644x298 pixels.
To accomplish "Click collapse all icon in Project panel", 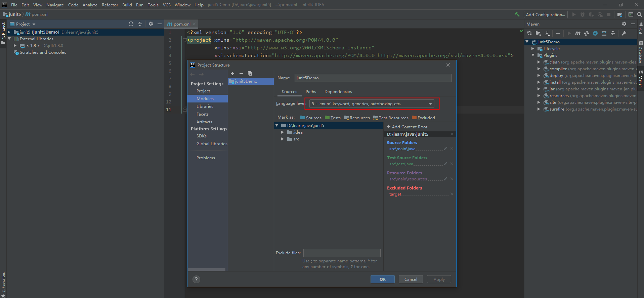I will [140, 24].
